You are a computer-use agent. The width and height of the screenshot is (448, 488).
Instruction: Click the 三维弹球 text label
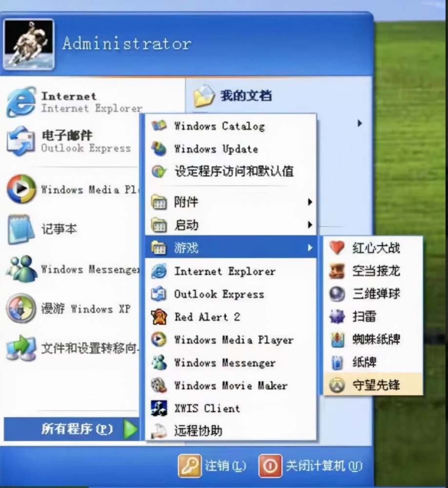pyautogui.click(x=376, y=294)
